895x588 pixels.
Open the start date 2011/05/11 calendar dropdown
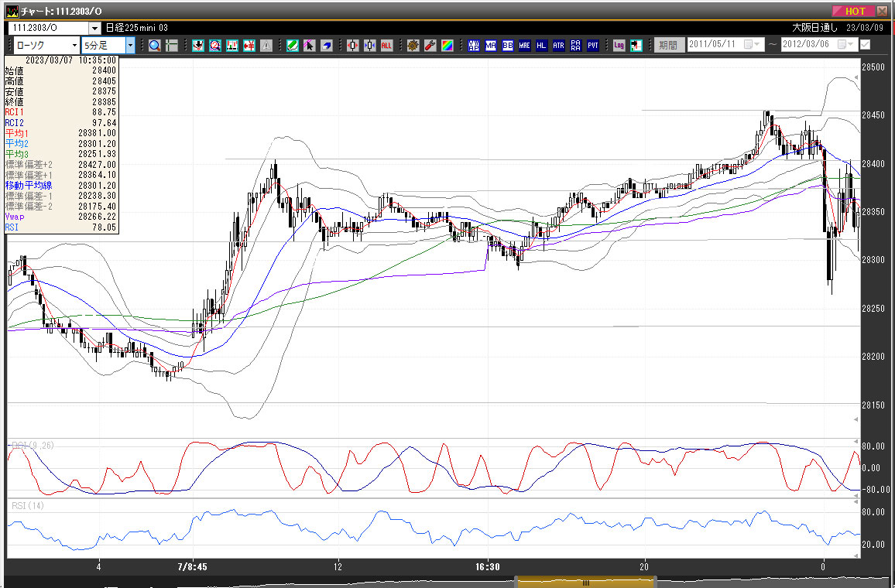click(x=753, y=44)
